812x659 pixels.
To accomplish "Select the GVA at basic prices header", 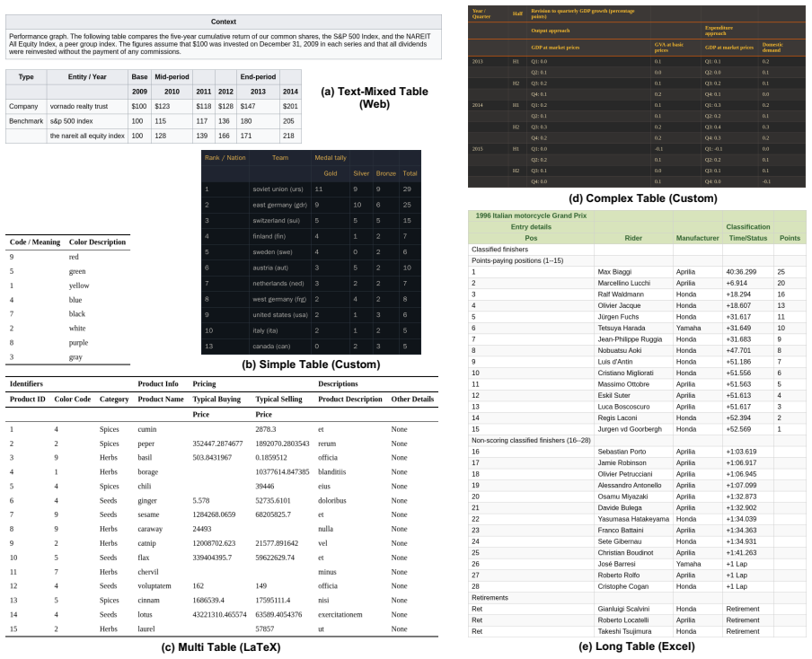I will pyautogui.click(x=668, y=48).
